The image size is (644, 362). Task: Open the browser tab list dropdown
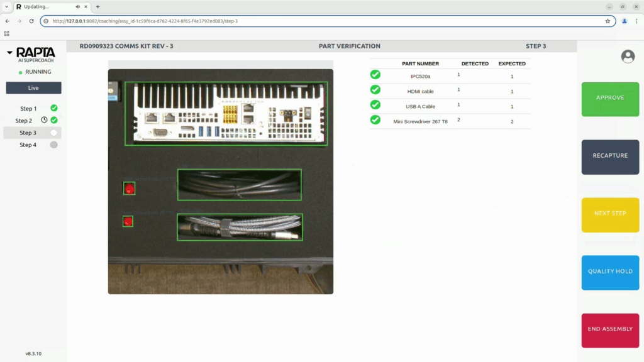(6, 6)
